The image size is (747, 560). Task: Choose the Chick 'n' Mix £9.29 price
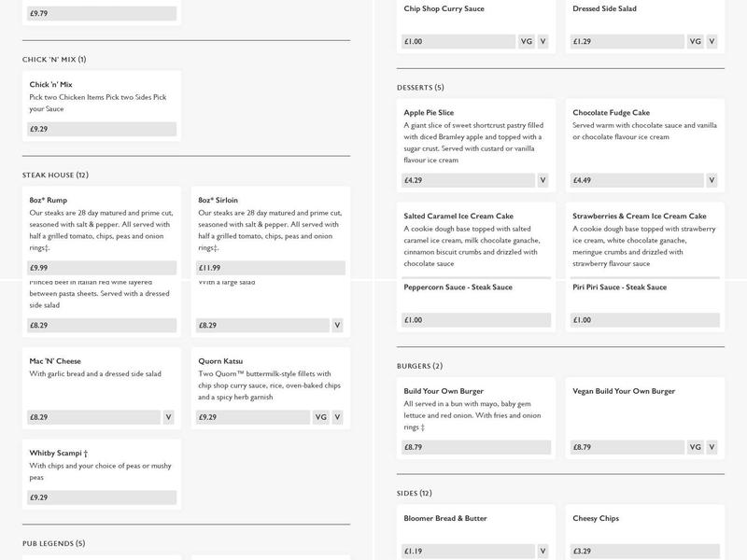tap(103, 129)
